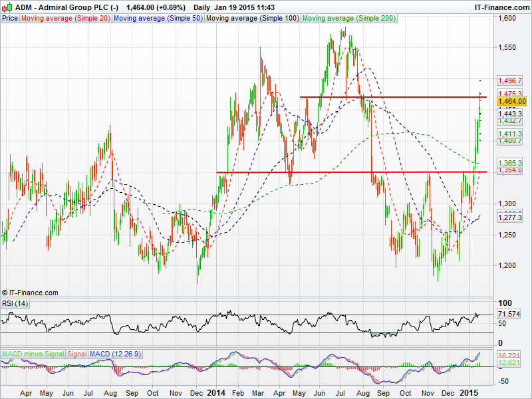Click the Price legend label
The height and width of the screenshot is (399, 532).
(10, 18)
